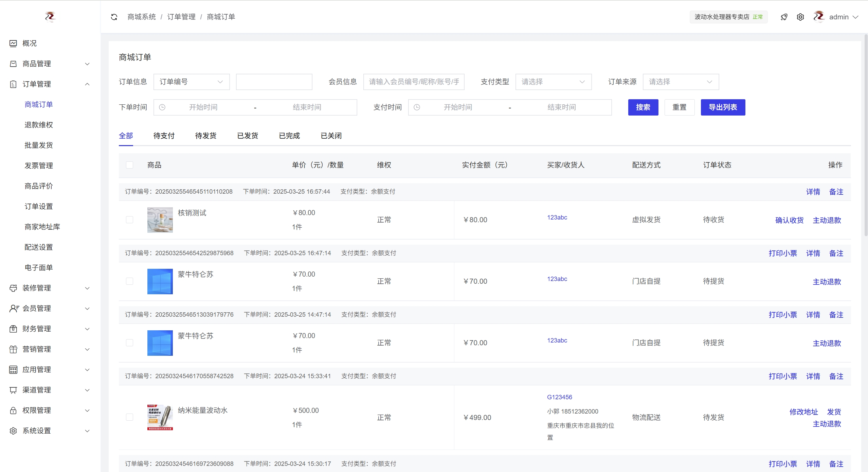Click the rocket icon in the header
Image resolution: width=868 pixels, height=472 pixels.
pyautogui.click(x=784, y=17)
